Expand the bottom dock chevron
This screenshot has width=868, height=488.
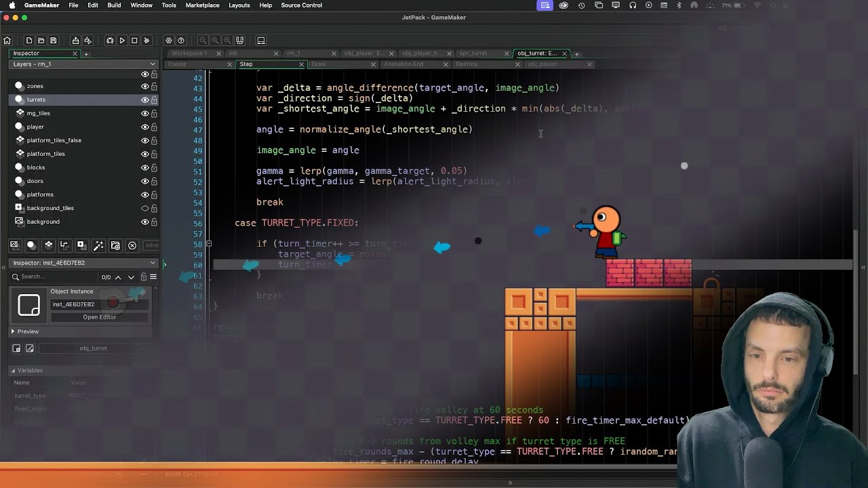pyautogui.click(x=510, y=483)
